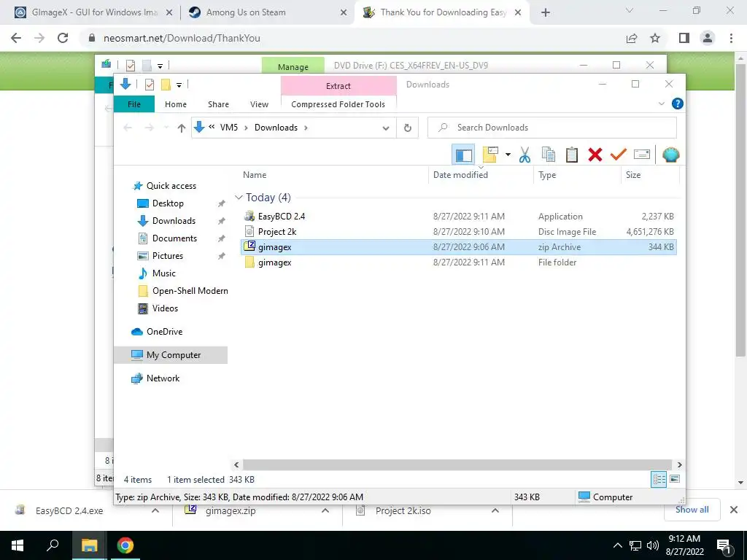Toggle the navigation pane toolbar button
This screenshot has height=560, width=747.
463,155
